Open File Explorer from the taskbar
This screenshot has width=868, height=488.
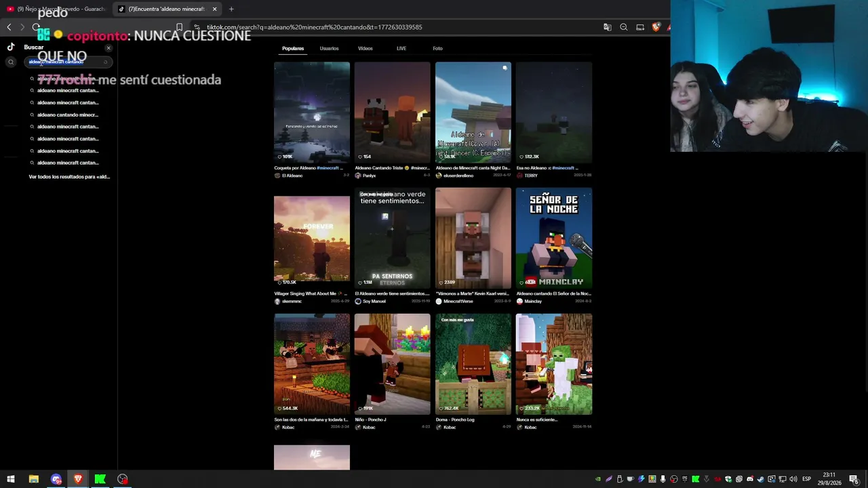coord(33,479)
